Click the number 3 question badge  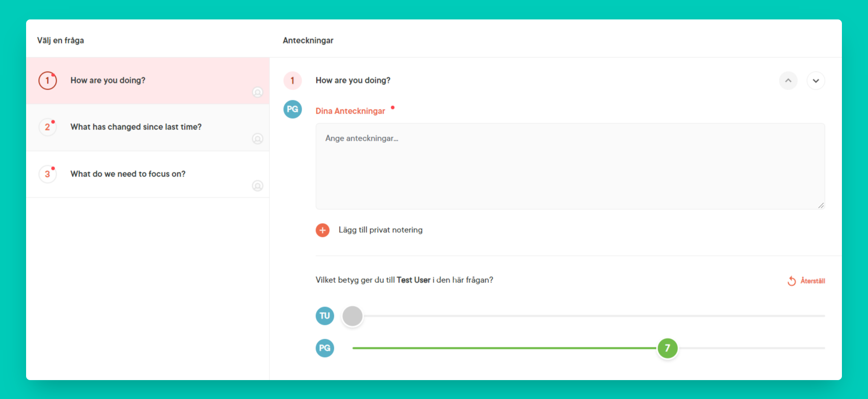(x=48, y=174)
